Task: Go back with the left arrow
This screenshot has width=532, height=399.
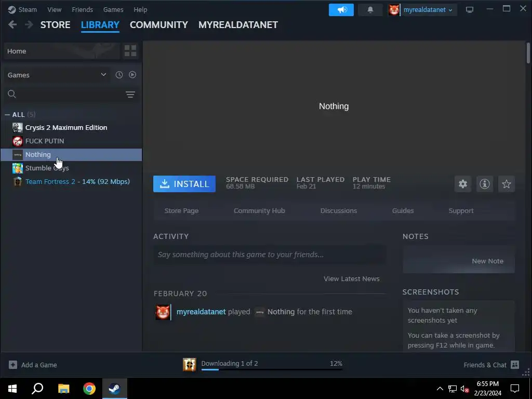Action: [x=12, y=24]
